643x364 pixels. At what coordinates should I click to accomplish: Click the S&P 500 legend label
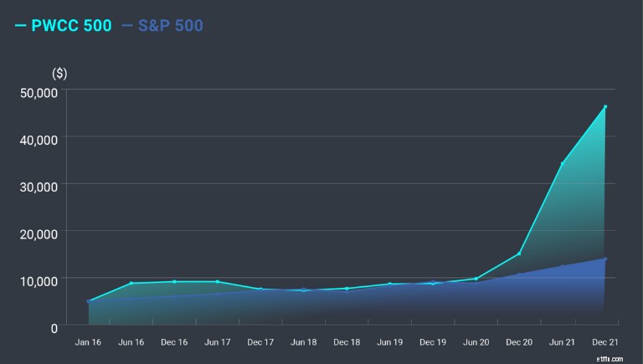click(171, 25)
